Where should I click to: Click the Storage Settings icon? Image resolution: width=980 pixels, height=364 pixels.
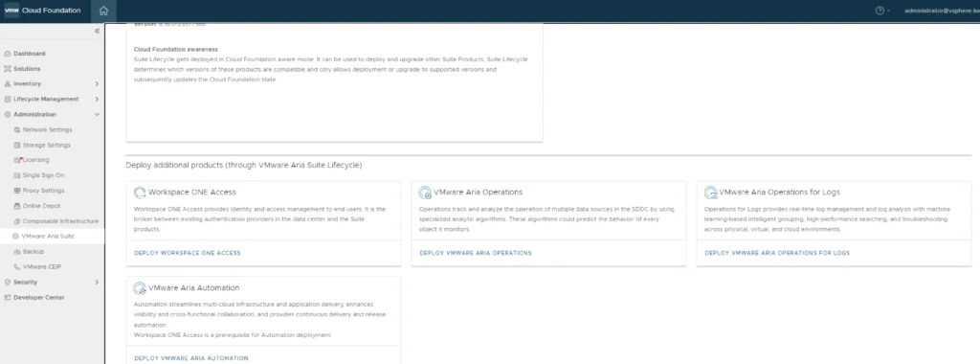17,145
